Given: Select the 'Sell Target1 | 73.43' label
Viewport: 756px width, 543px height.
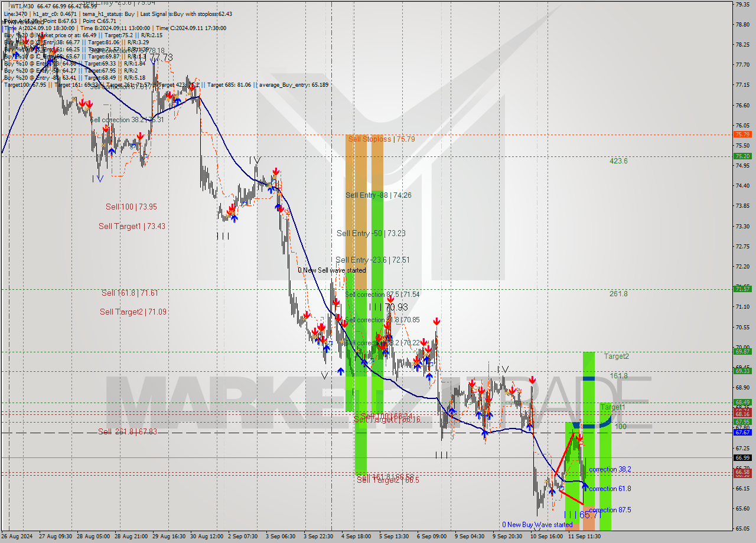Looking at the screenshot, I should (x=132, y=226).
